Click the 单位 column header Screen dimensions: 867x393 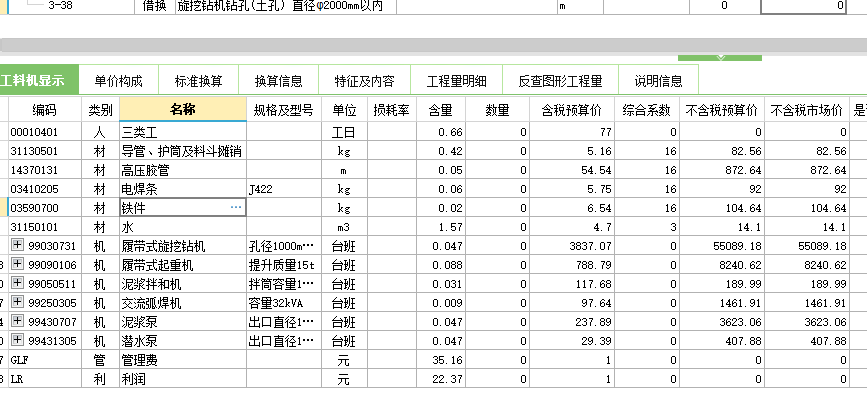[344, 110]
